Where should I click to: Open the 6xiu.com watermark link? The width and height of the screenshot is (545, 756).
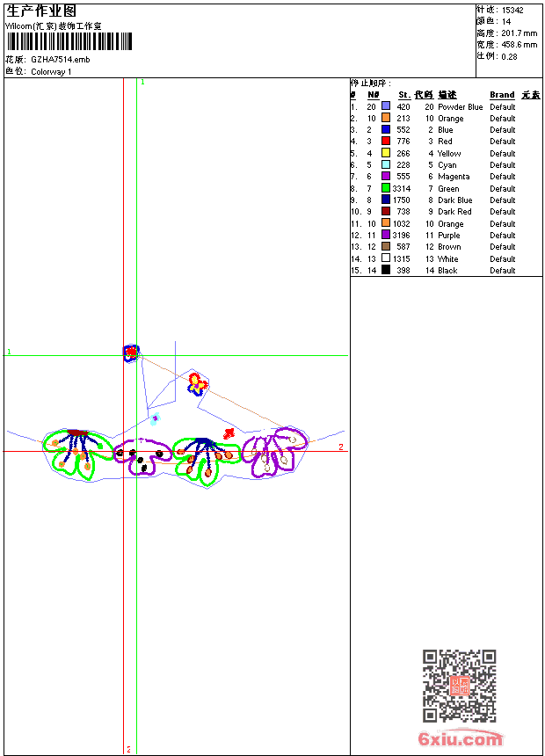click(x=460, y=739)
